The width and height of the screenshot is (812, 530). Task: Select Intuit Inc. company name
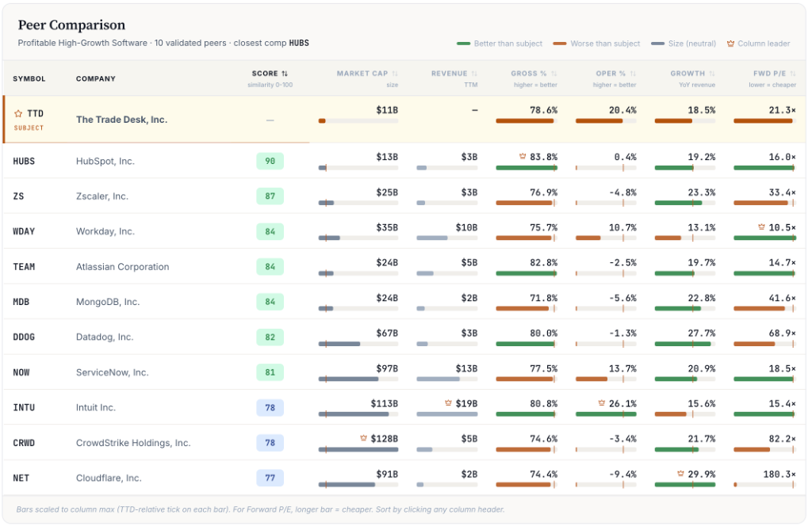tap(96, 407)
